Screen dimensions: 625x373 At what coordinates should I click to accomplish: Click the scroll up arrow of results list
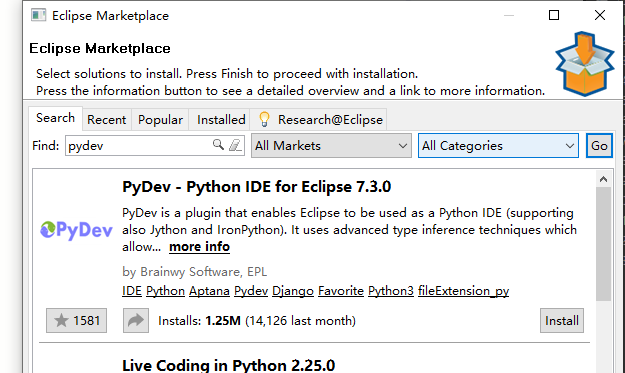[603, 179]
